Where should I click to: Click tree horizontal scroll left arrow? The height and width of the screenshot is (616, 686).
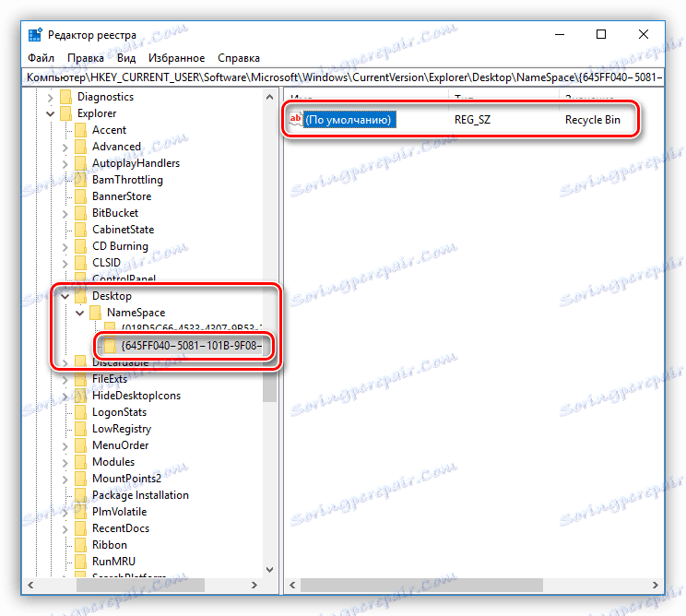pyautogui.click(x=30, y=585)
